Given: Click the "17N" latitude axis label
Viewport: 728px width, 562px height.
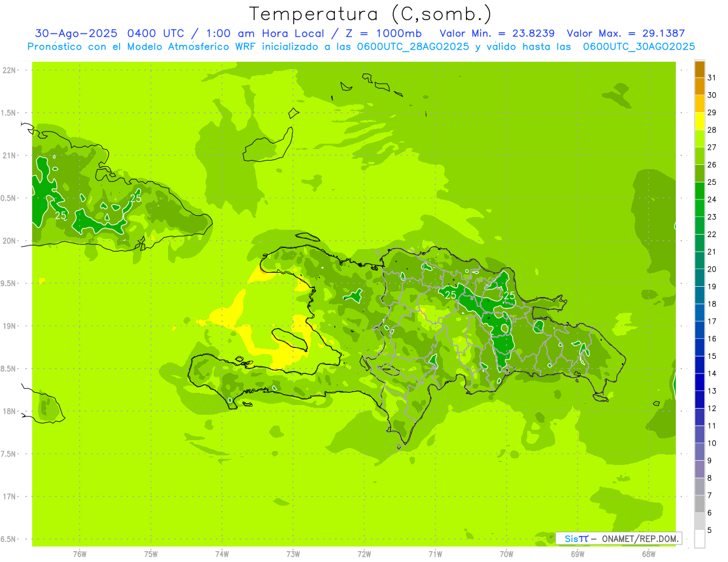Looking at the screenshot, I should pyautogui.click(x=10, y=497).
